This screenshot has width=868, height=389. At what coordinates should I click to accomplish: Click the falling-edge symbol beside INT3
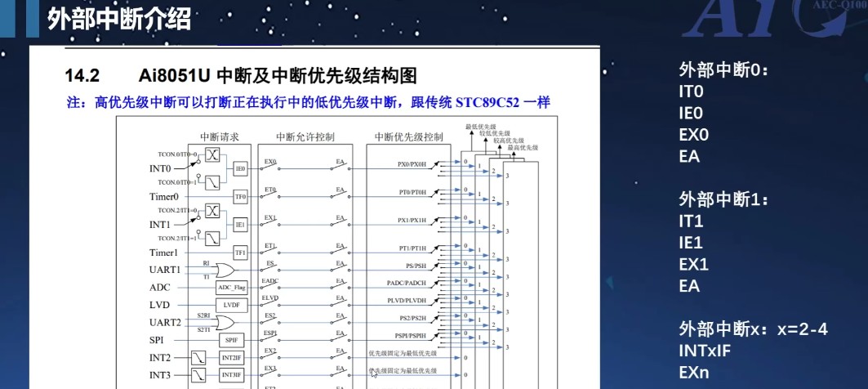point(198,375)
